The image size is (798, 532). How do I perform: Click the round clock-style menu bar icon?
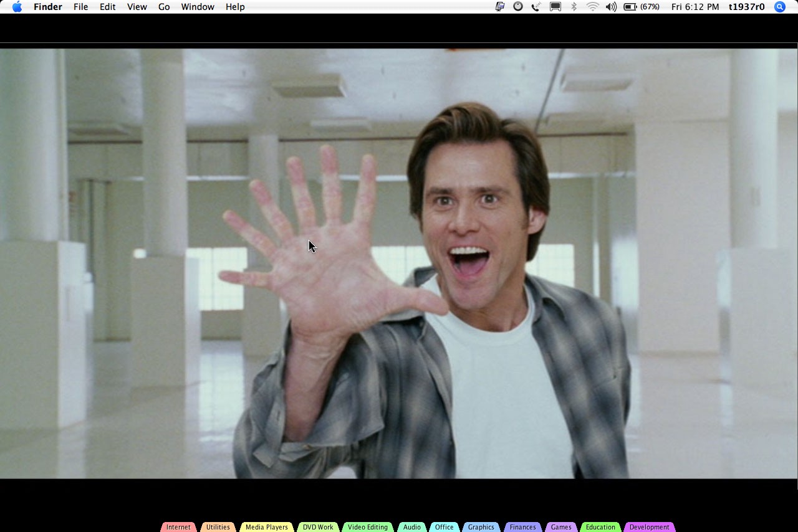click(518, 7)
